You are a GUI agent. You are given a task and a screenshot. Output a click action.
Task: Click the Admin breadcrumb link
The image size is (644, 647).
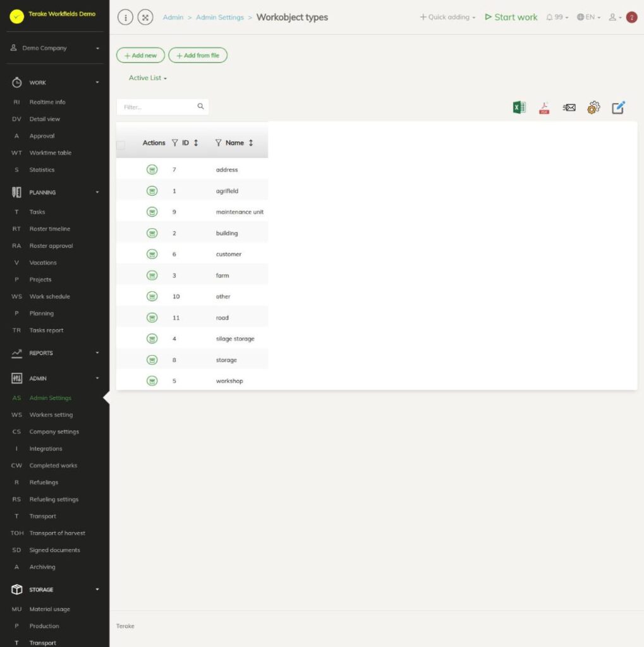(x=173, y=17)
